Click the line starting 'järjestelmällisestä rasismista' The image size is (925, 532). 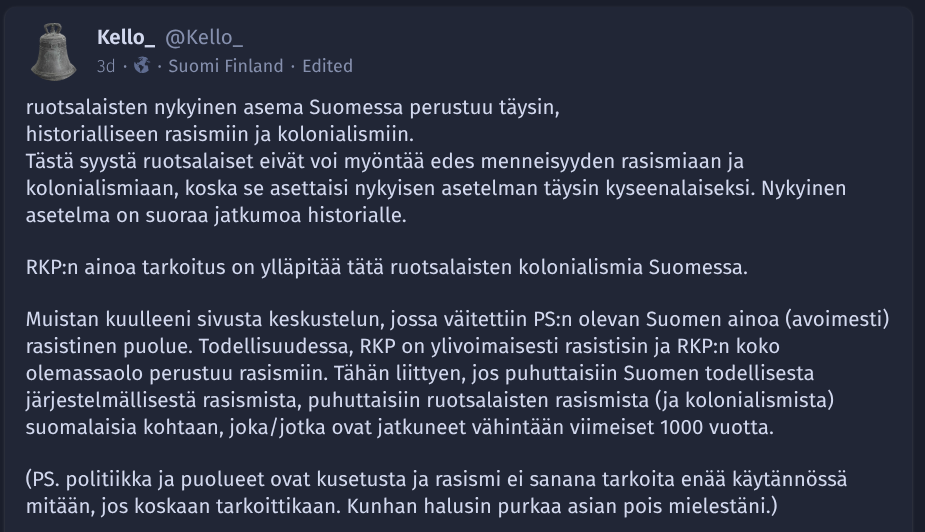tap(430, 400)
